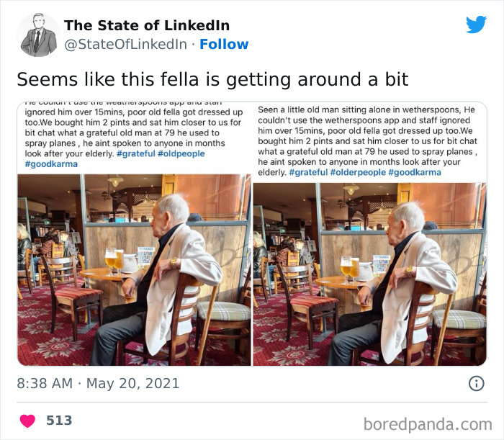Viewport: 504px width, 440px height.
Task: Click #oldpeople hashtag in left post
Action: point(183,153)
